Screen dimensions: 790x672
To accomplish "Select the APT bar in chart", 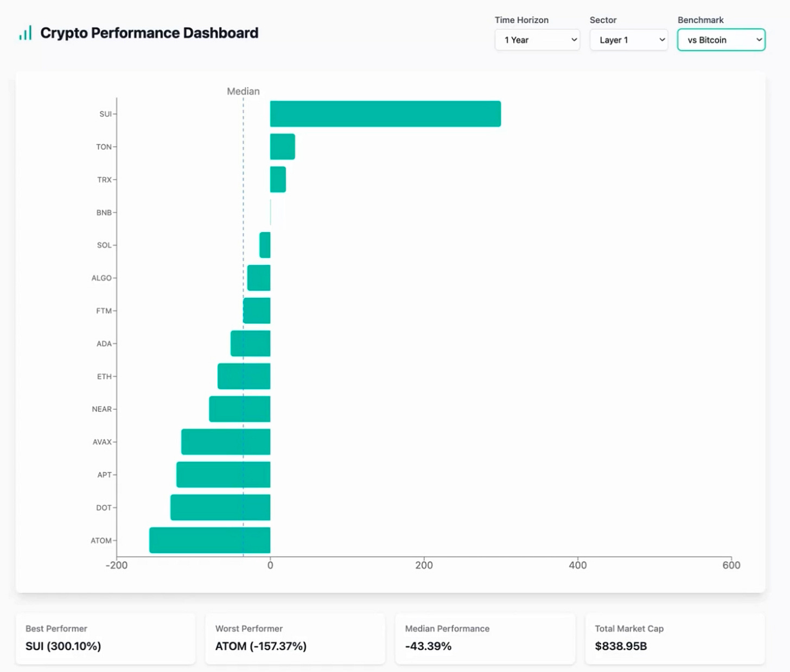I will pos(224,474).
